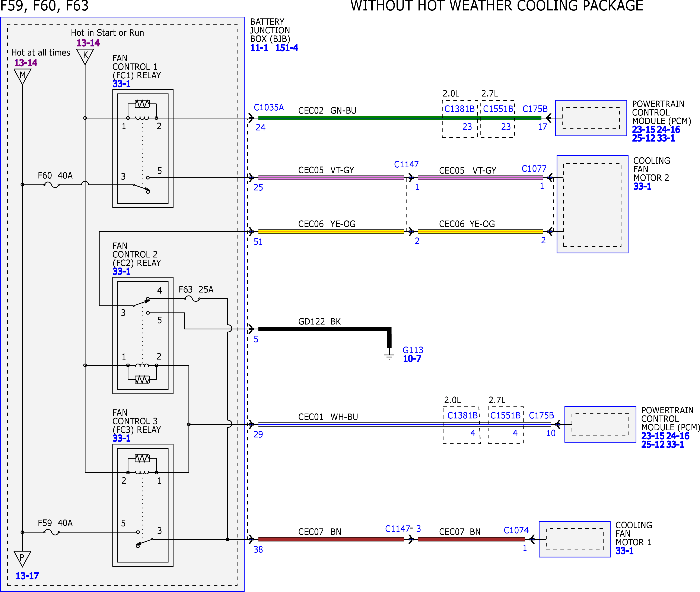Image resolution: width=700 pixels, height=592 pixels.
Task: Open the 151-4 reference under Battery Junction Box
Action: click(286, 48)
